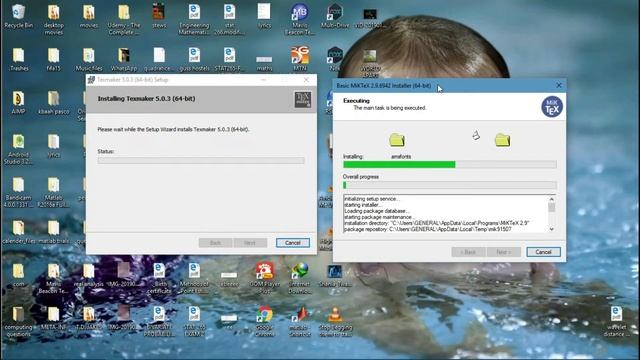Launch GOM Player Plus shortcut

coord(264,279)
